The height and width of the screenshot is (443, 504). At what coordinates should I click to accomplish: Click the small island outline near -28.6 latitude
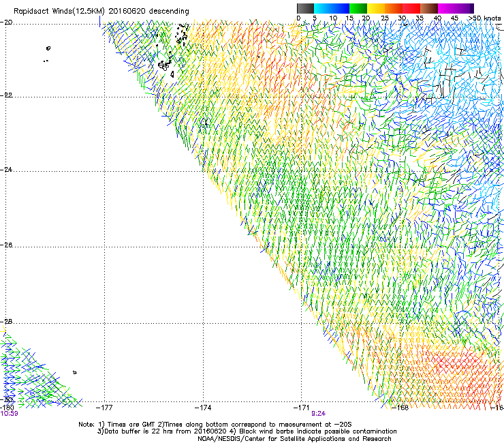pyautogui.click(x=74, y=372)
